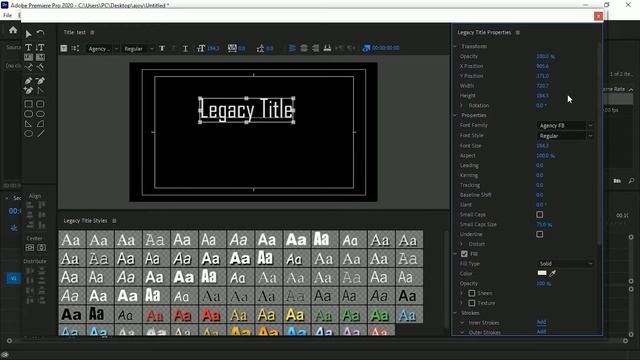Screen dimensions: 640x360
Task: Click the transform Opacity value 100.0 %
Action: click(x=545, y=56)
